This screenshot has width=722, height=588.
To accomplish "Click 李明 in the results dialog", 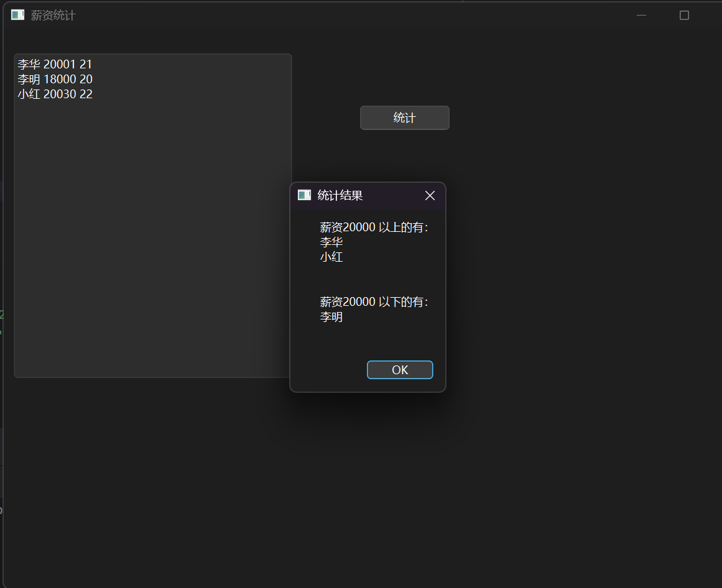I will [x=331, y=317].
